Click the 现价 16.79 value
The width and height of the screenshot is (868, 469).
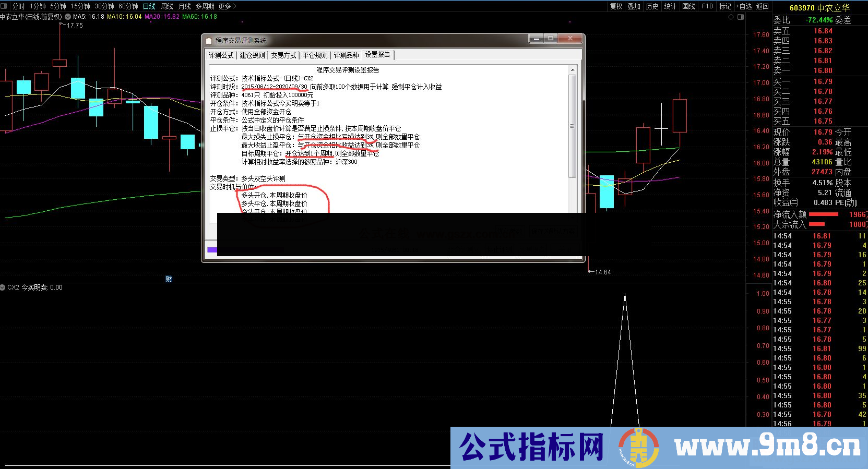coord(823,132)
